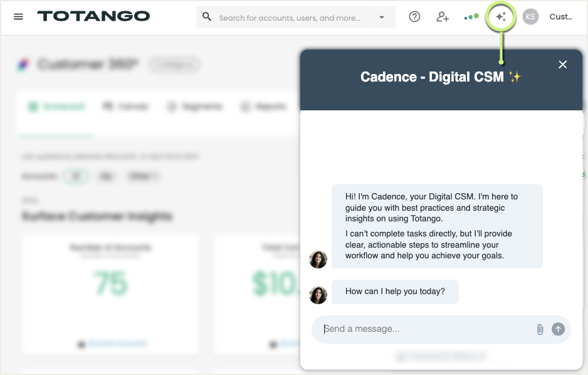Click the search magnifier icon
Image resolution: width=588 pixels, height=375 pixels.
(x=207, y=16)
